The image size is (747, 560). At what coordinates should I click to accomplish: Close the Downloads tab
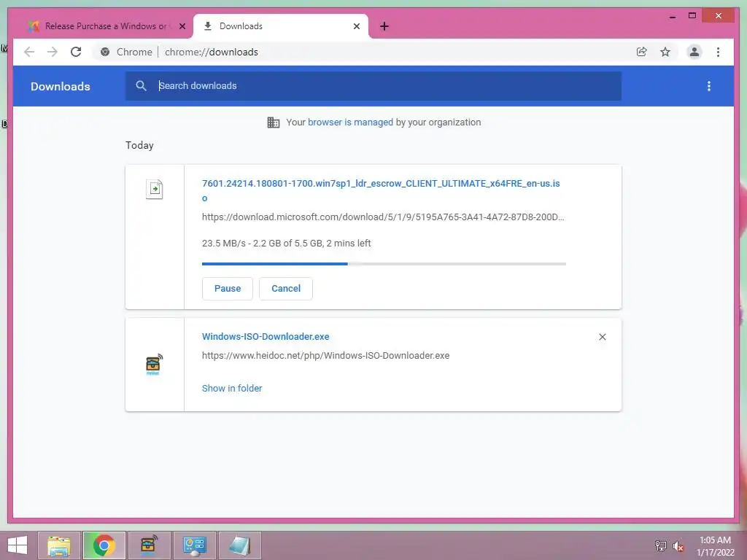(x=356, y=27)
